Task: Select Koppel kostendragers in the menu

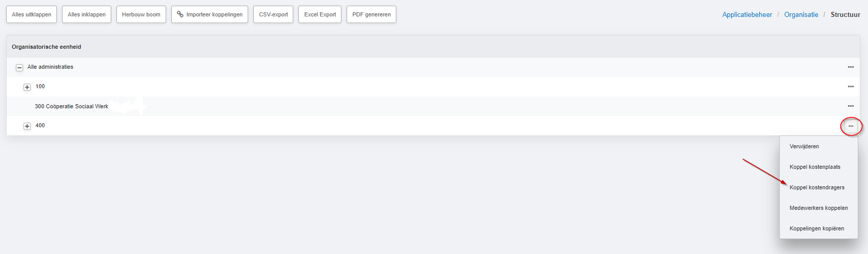Action: tap(817, 187)
